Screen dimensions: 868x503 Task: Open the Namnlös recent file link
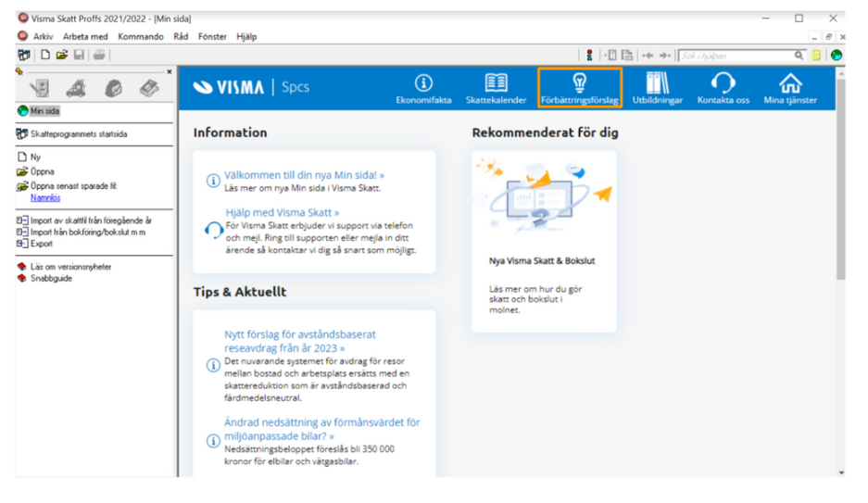coord(45,197)
